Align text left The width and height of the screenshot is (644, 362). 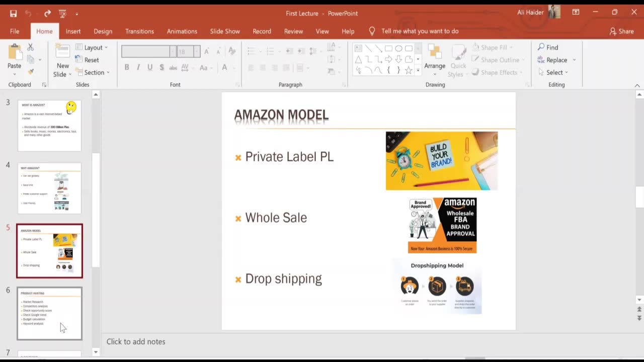pos(251,67)
